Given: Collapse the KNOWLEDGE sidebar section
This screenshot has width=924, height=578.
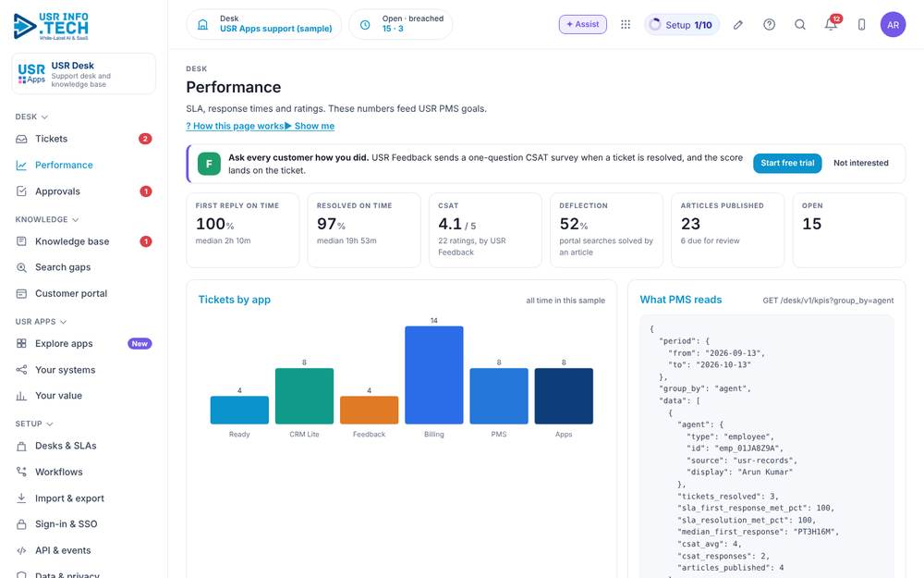Looking at the screenshot, I should (x=47, y=219).
